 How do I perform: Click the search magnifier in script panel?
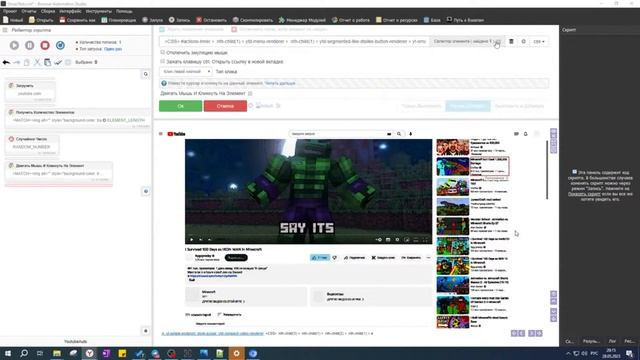(146, 74)
